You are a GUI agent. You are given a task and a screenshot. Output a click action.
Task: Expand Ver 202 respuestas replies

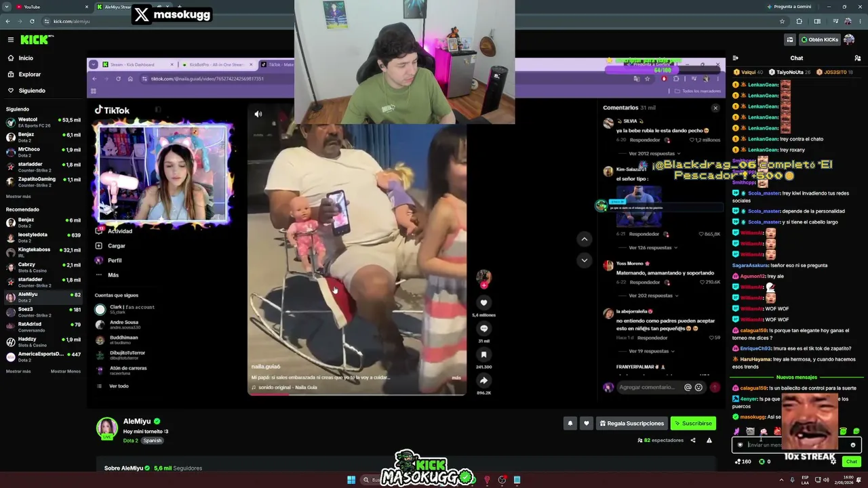(x=652, y=296)
